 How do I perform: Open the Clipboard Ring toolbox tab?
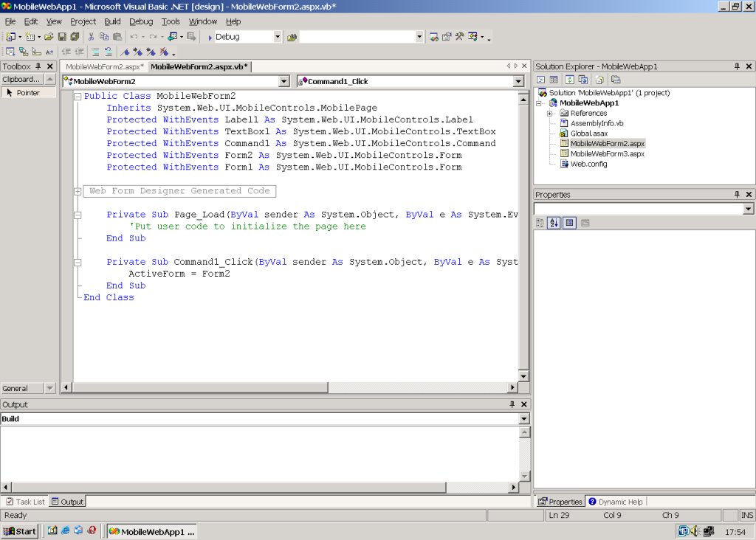pyautogui.click(x=21, y=79)
